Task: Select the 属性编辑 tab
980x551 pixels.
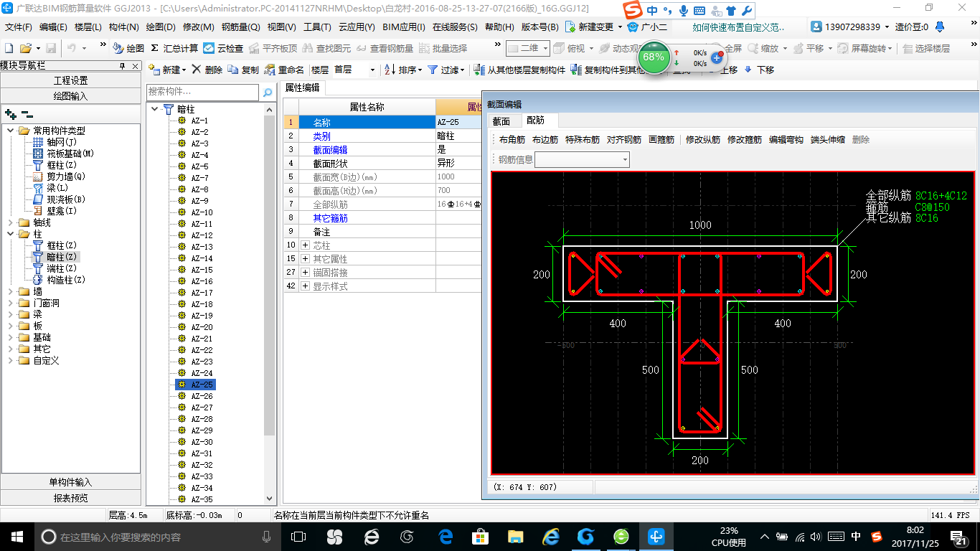Action: click(302, 88)
